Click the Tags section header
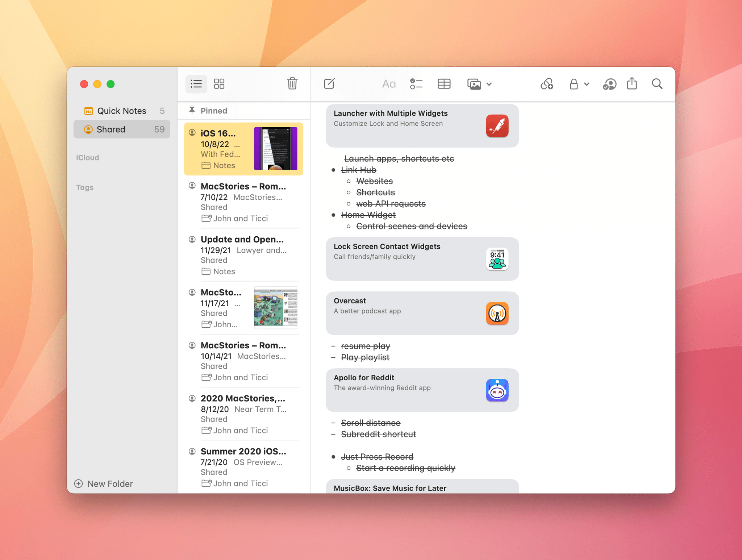Image resolution: width=742 pixels, height=560 pixels. (85, 187)
